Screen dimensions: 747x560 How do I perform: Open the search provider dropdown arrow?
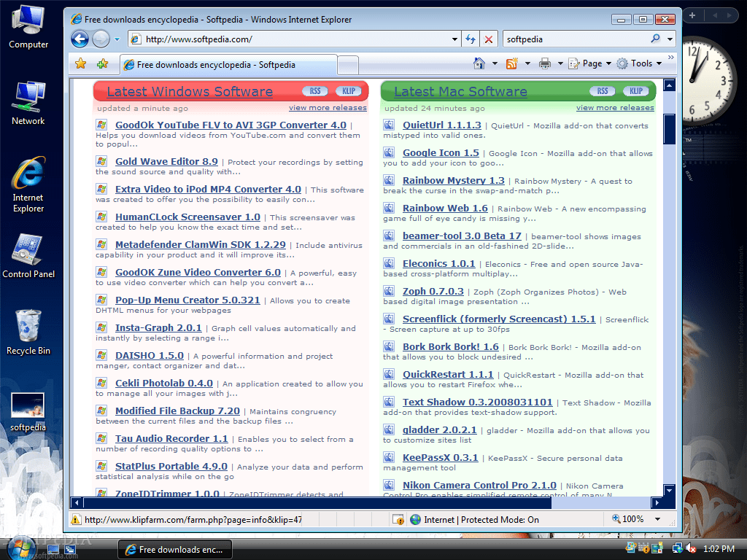point(668,39)
